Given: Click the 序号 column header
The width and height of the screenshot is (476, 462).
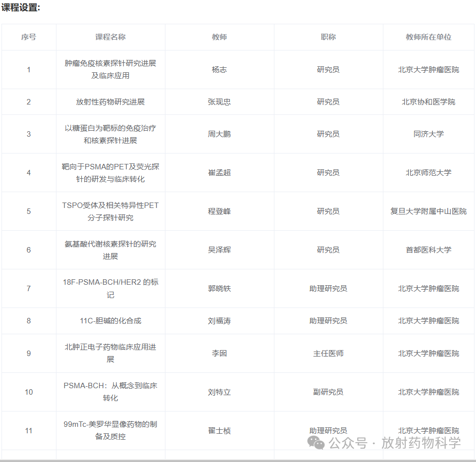Looking at the screenshot, I should pos(29,37).
